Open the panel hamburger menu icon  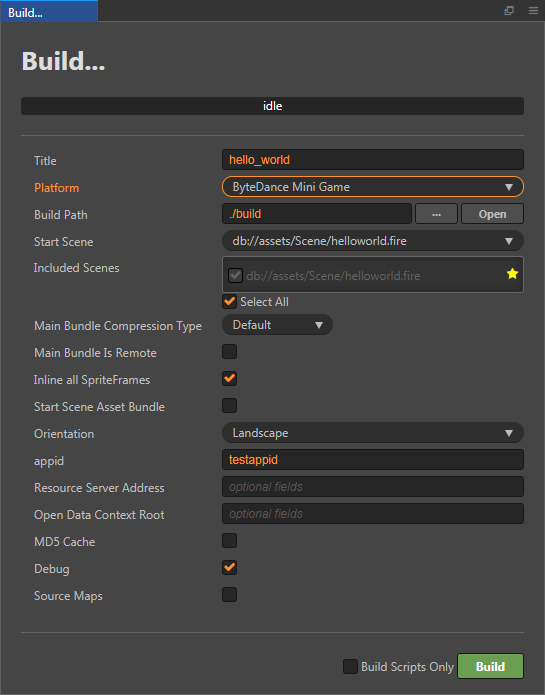pos(533,11)
